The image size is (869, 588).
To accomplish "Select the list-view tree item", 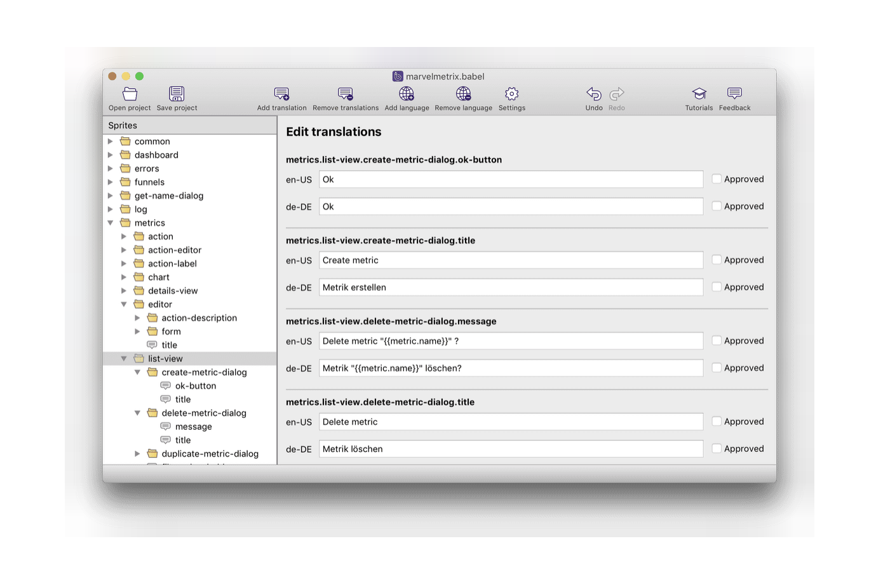I will 190,359.
